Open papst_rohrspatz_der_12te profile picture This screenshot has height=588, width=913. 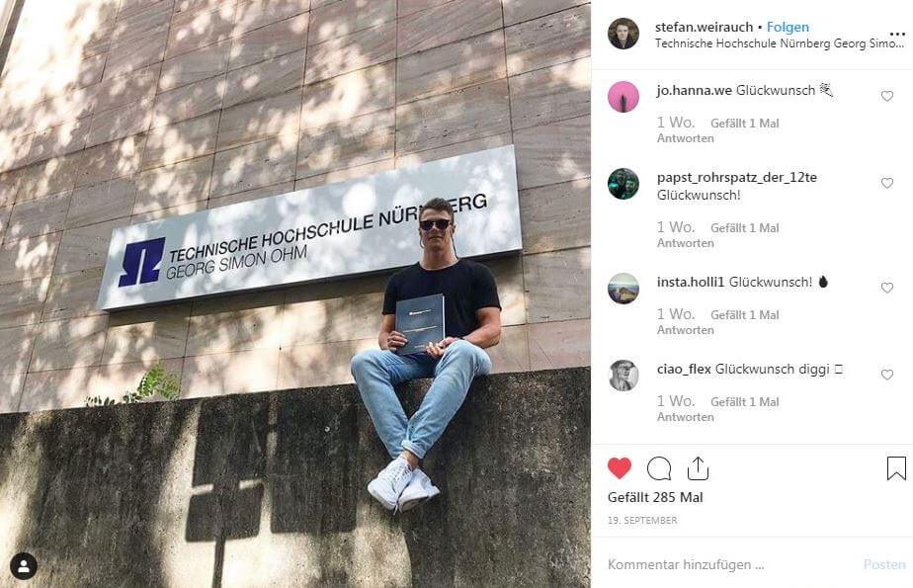pyautogui.click(x=623, y=184)
